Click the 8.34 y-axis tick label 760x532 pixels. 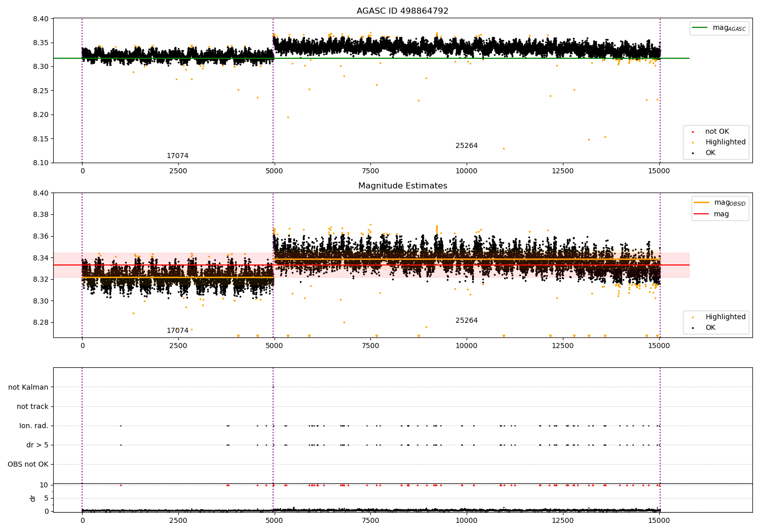coord(41,258)
